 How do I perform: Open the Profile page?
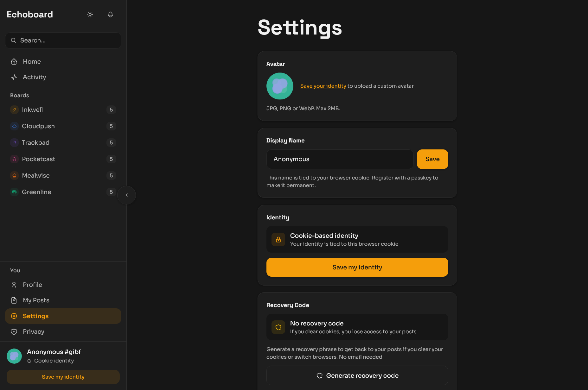[32, 285]
